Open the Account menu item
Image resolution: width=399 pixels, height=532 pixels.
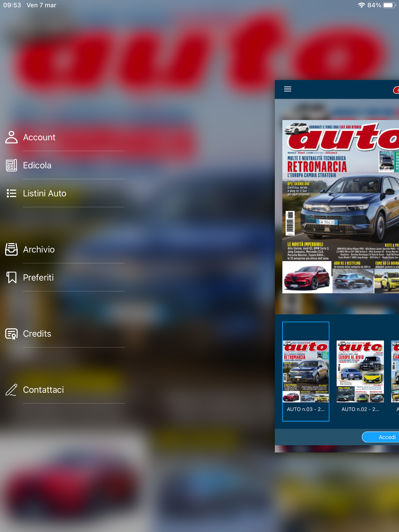(x=39, y=137)
